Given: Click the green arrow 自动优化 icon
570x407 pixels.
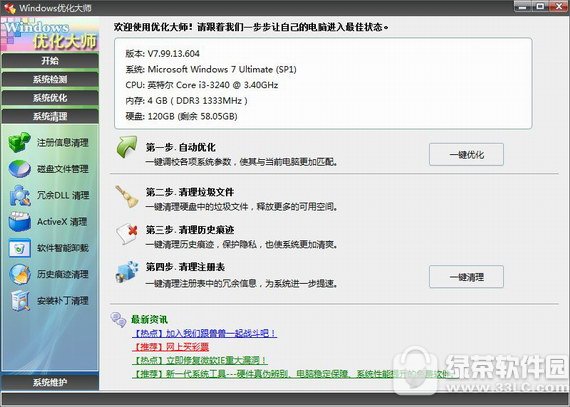Looking at the screenshot, I should (x=127, y=147).
